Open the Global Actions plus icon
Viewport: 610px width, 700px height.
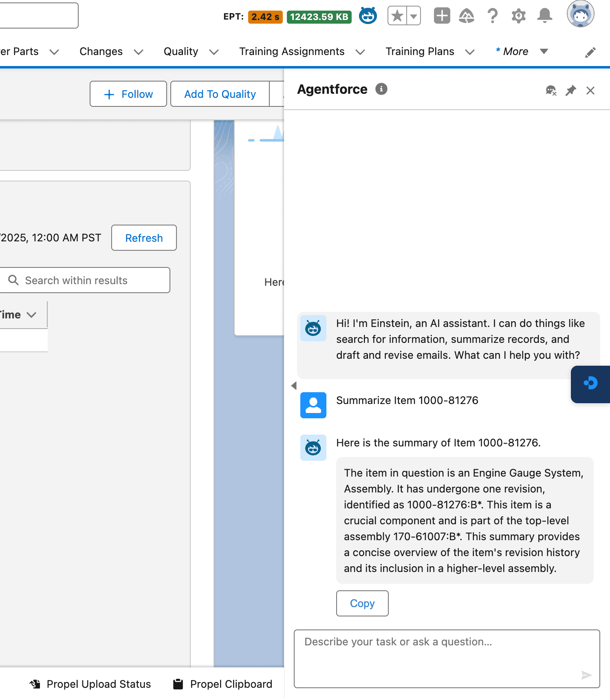tap(442, 16)
